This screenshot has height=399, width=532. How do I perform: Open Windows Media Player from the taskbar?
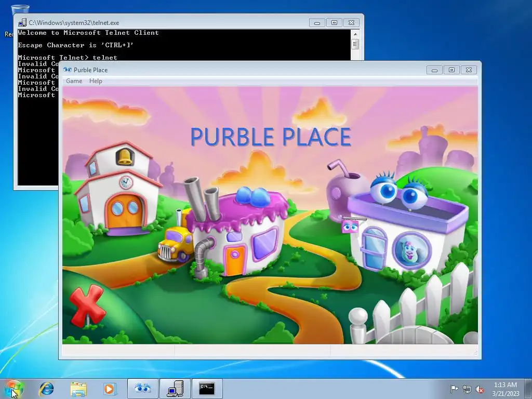[110, 389]
